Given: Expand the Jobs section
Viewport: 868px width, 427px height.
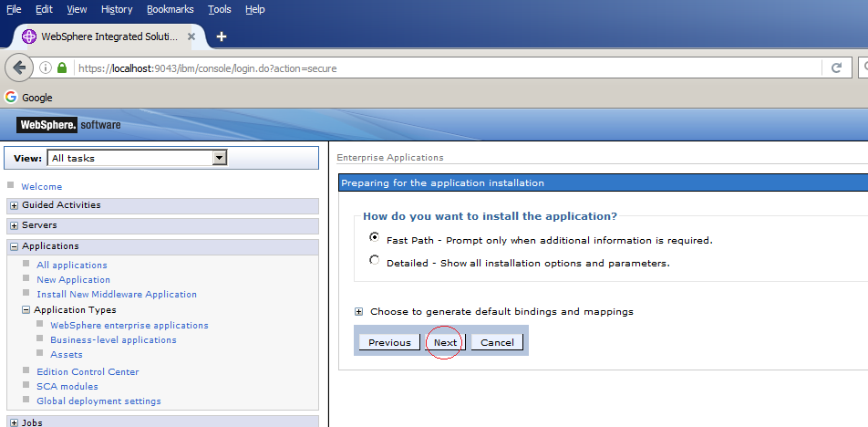Looking at the screenshot, I should [x=15, y=422].
